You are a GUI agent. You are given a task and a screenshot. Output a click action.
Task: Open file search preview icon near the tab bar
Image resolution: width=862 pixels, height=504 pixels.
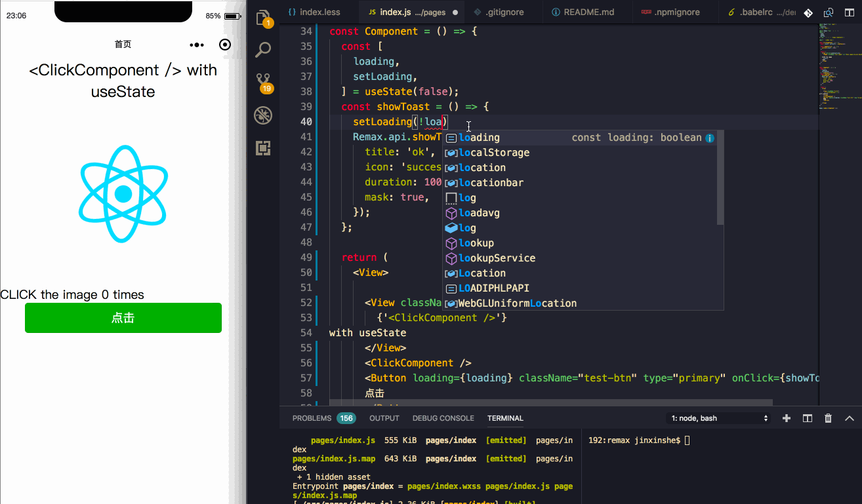(x=828, y=12)
